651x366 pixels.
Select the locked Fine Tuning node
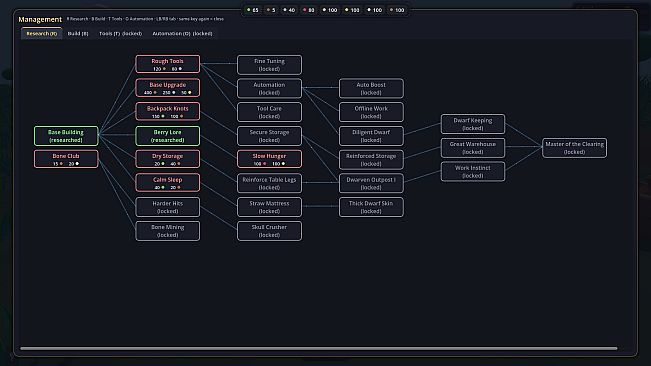[x=269, y=65]
